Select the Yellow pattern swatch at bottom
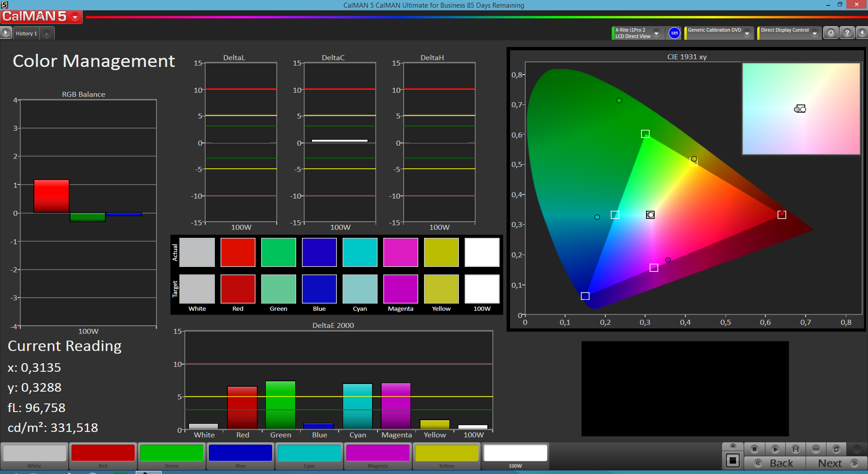This screenshot has width=868, height=474. point(447,453)
